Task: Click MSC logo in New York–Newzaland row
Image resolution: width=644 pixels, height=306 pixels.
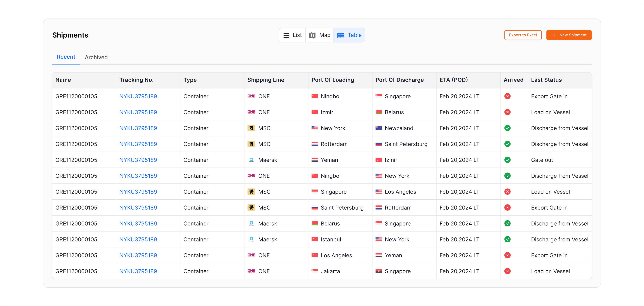Action: [251, 128]
